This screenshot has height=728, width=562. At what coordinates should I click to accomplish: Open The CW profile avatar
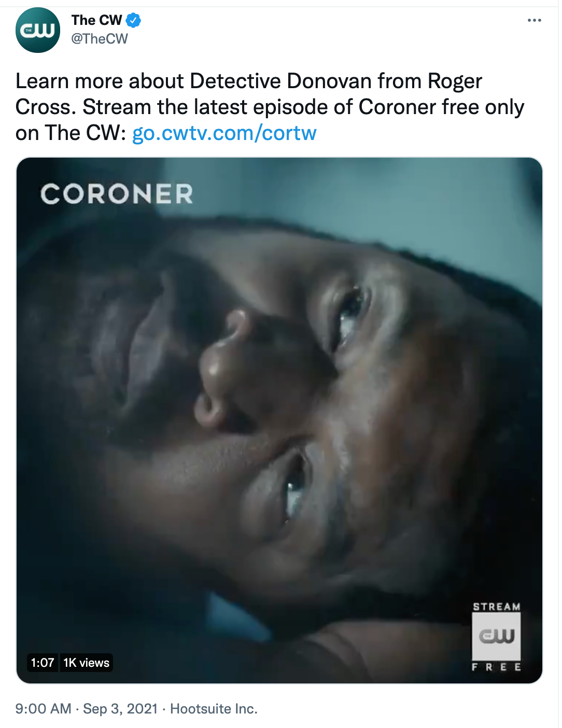(x=38, y=30)
